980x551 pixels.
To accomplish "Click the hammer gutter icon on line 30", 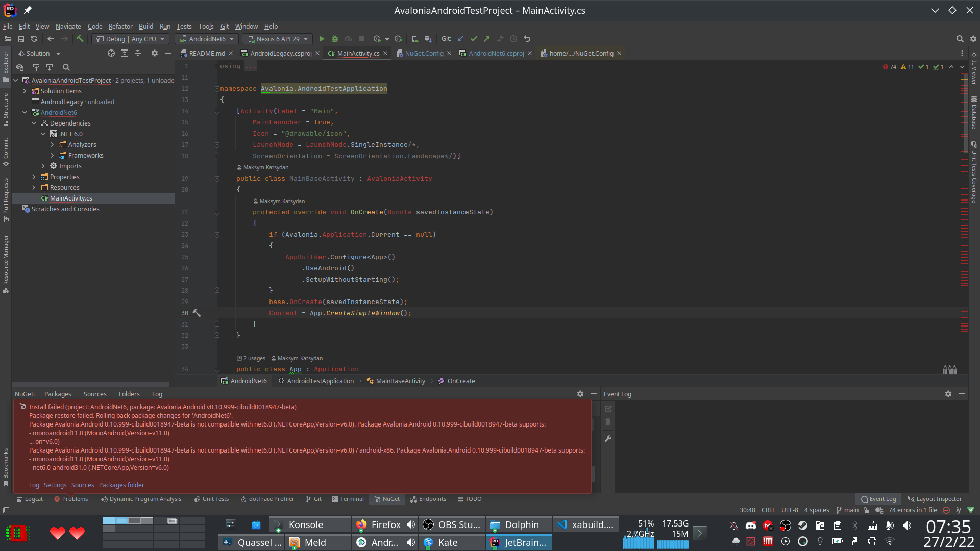I will click(197, 313).
